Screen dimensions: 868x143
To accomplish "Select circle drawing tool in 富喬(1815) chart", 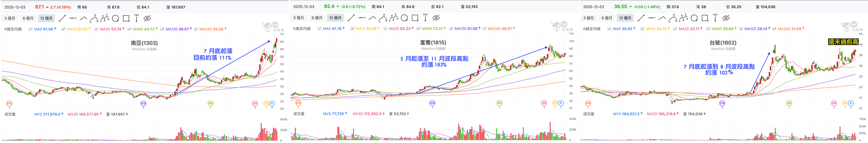I will point(405,18).
